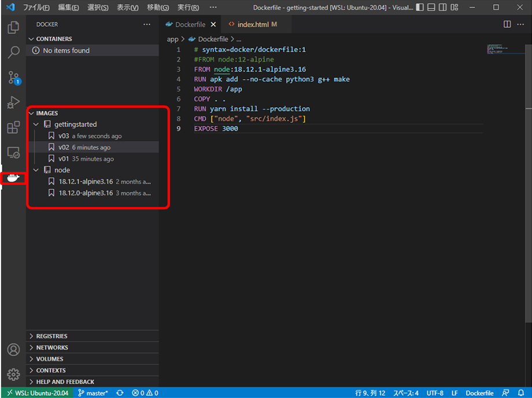The height and width of the screenshot is (398, 532).
Task: Open editor more actions ellipsis
Action: (520, 24)
